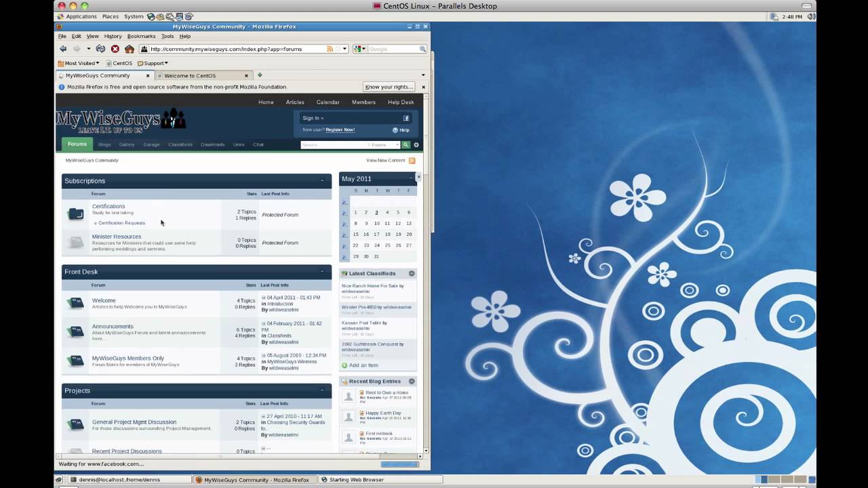Open the list all tabs dropdown

[423, 75]
